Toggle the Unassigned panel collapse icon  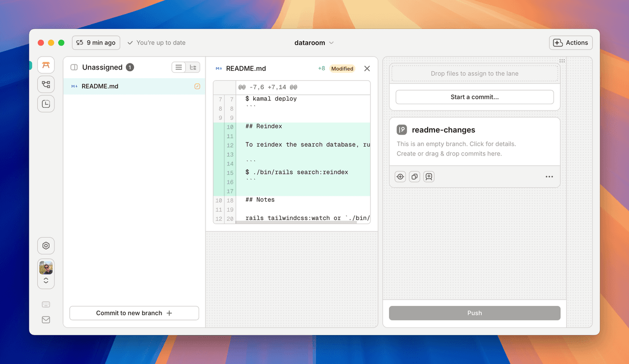click(x=74, y=67)
